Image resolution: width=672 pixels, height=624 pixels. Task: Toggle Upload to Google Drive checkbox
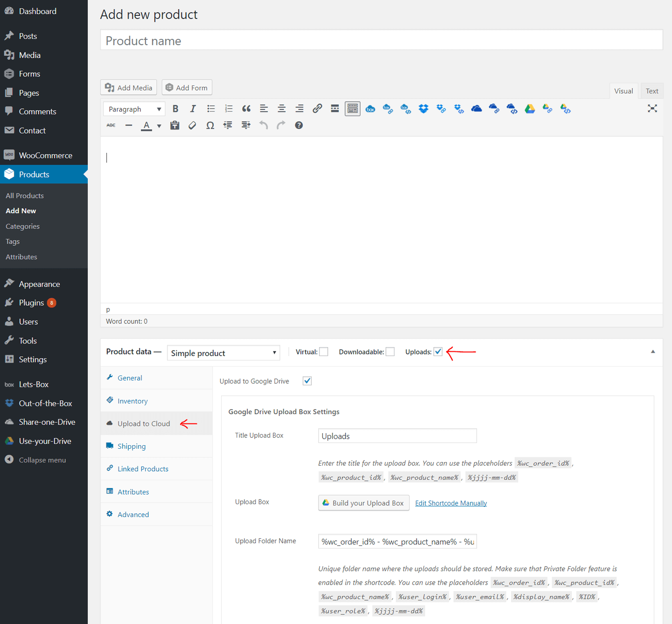[x=307, y=381]
